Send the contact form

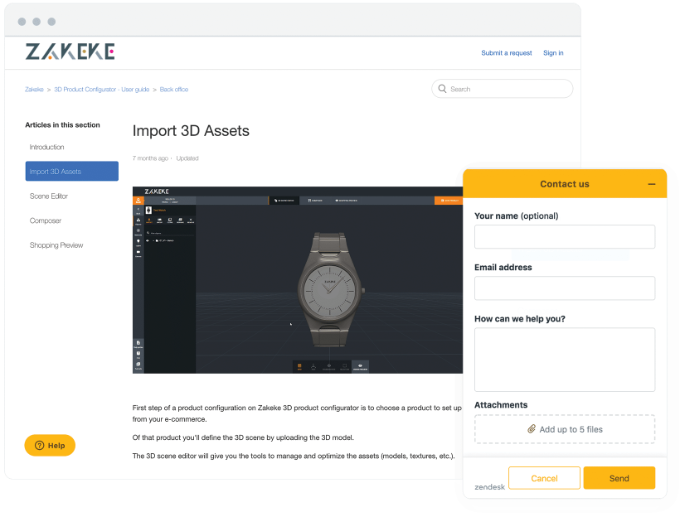pyautogui.click(x=619, y=478)
